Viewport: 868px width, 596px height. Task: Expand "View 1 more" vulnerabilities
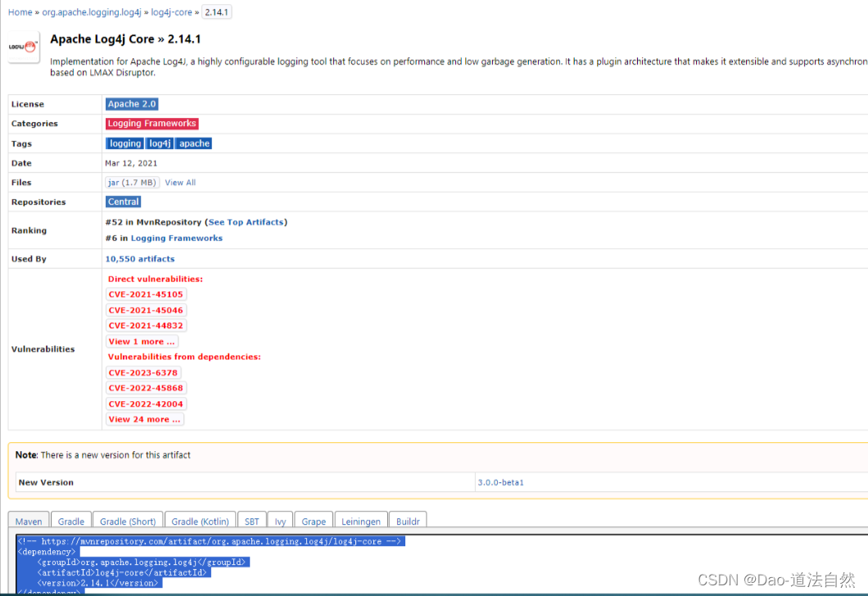pos(141,341)
